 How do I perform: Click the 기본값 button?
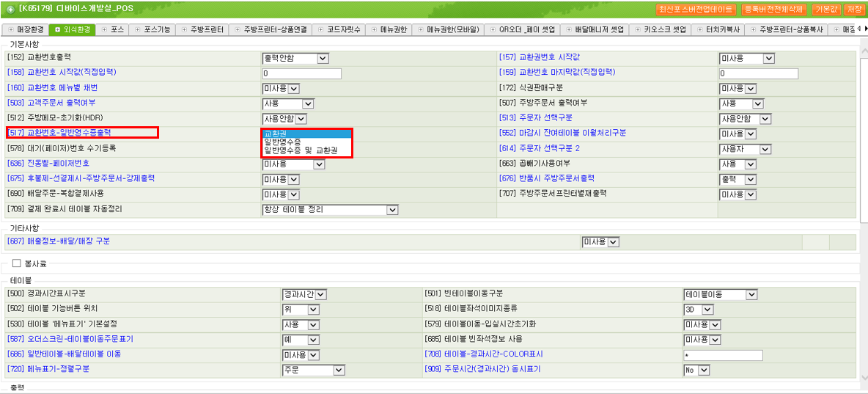coord(825,10)
